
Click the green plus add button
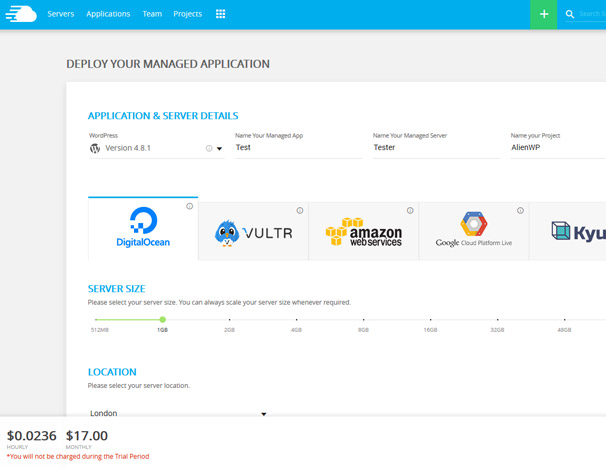point(544,14)
